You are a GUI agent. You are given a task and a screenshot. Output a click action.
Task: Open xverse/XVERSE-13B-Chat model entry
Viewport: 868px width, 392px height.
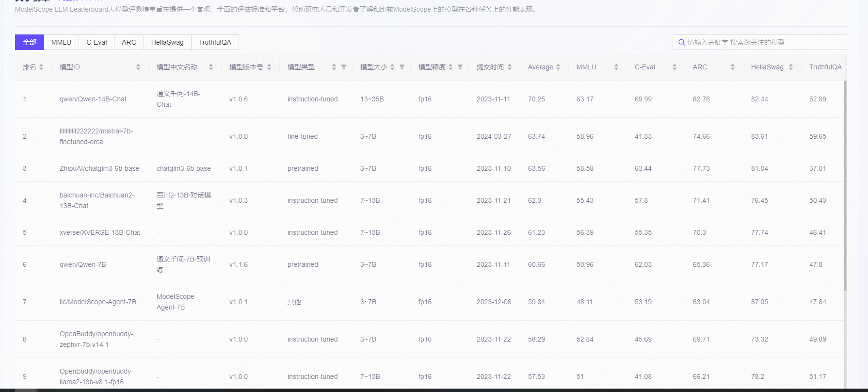tap(100, 232)
